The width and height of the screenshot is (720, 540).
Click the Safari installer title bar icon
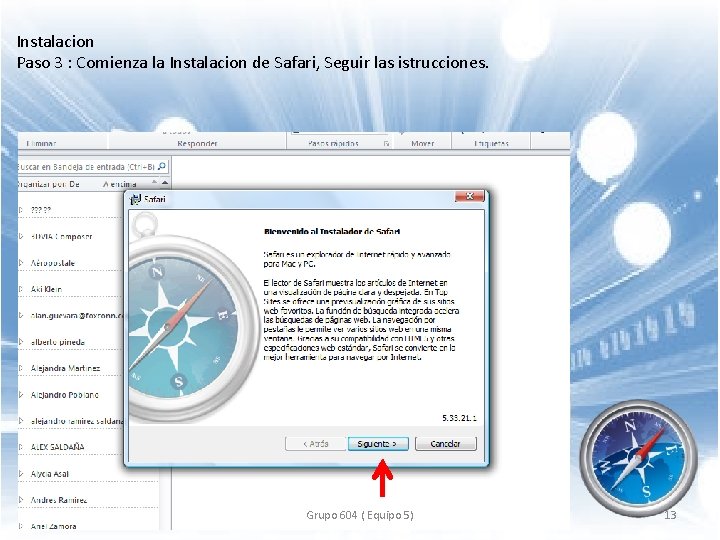click(135, 199)
